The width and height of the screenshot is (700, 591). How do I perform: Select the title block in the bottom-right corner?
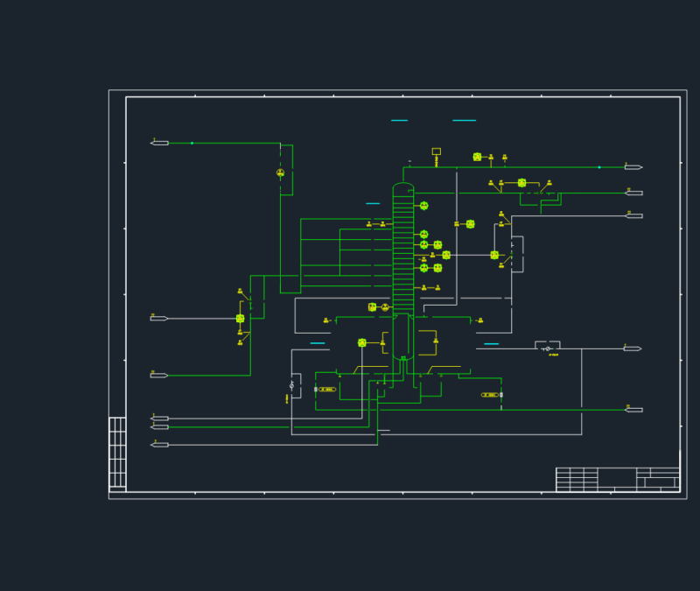click(x=618, y=480)
